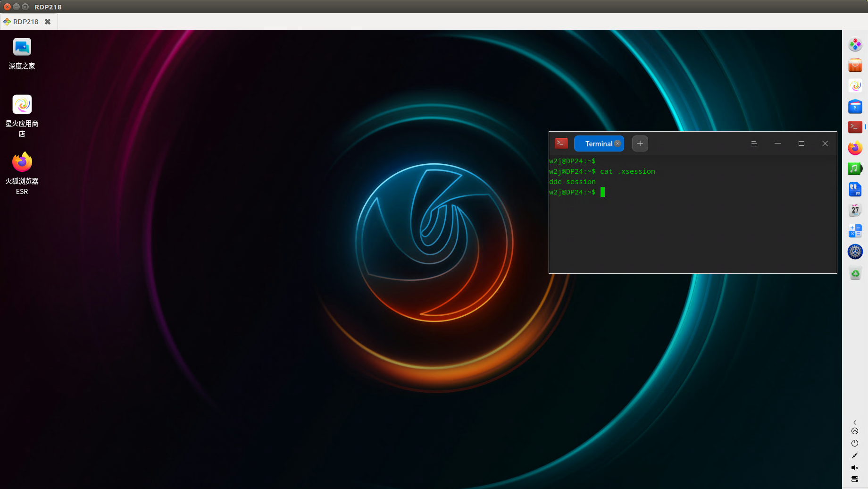Viewport: 868px width, 489px height.
Task: Open the Trash recycle bin in dock
Action: pyautogui.click(x=855, y=273)
